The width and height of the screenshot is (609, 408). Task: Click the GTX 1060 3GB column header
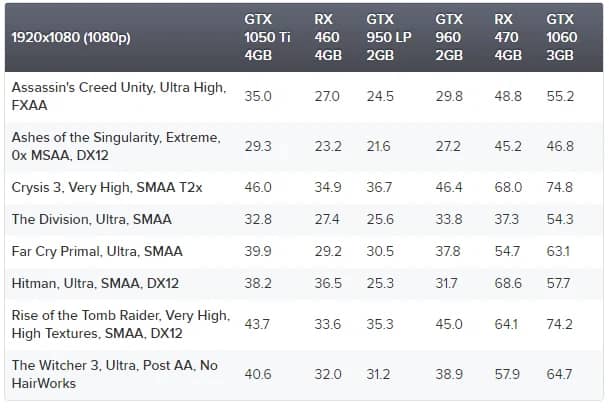point(561,37)
